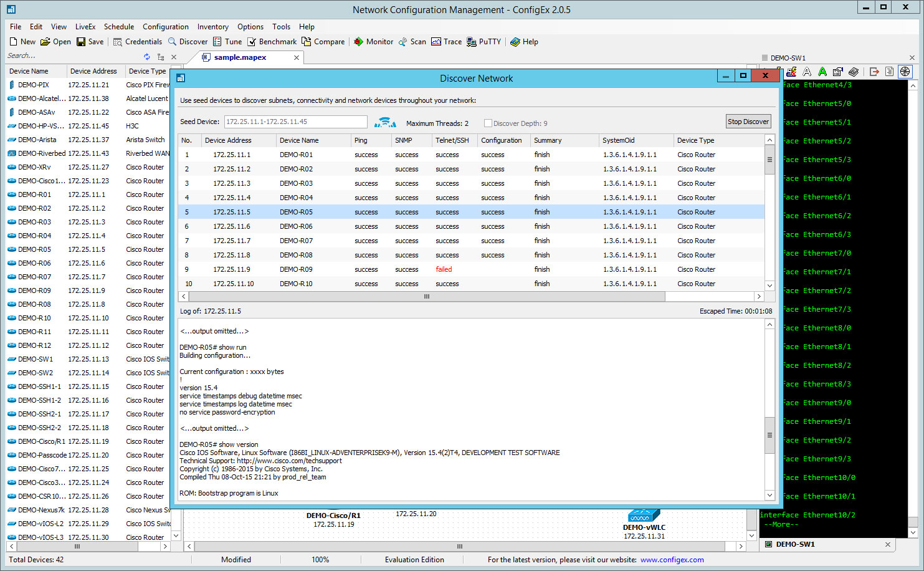Click the discovery table horizontal scrollbar thumb
The image size is (924, 571).
click(x=427, y=297)
